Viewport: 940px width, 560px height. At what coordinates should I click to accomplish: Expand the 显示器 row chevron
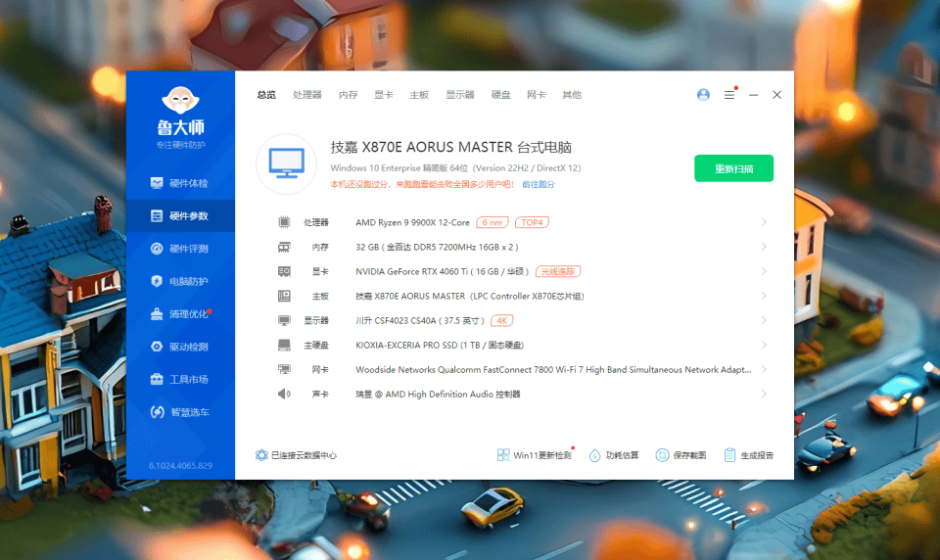(764, 321)
